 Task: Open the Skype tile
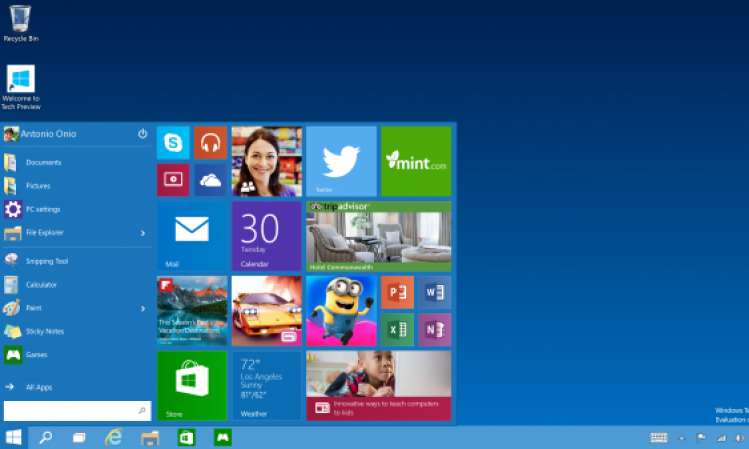pos(173,143)
